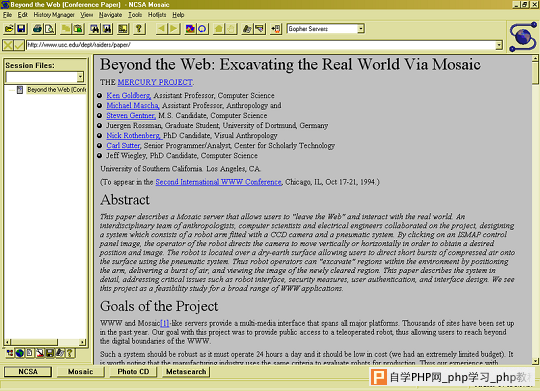Click the Print toolbar icon
Screen dimensions: 540x391
click(37, 29)
